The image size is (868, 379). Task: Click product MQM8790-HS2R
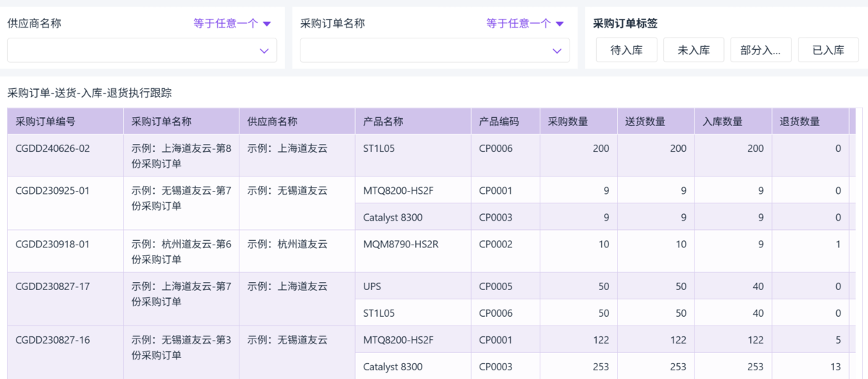point(401,244)
